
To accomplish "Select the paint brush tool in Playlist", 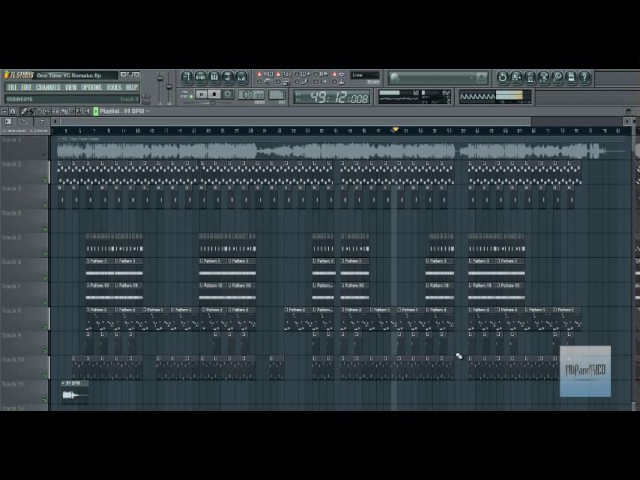I will 31,111.
